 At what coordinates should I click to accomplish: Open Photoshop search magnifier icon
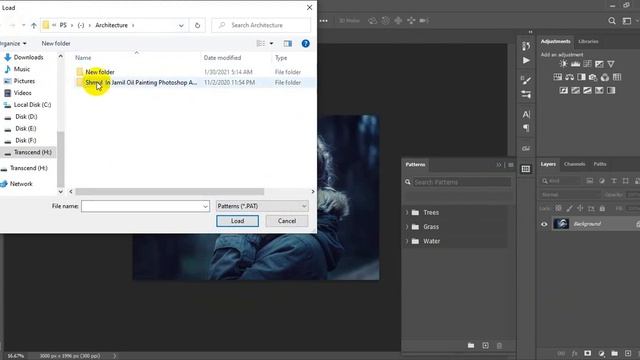[612, 21]
